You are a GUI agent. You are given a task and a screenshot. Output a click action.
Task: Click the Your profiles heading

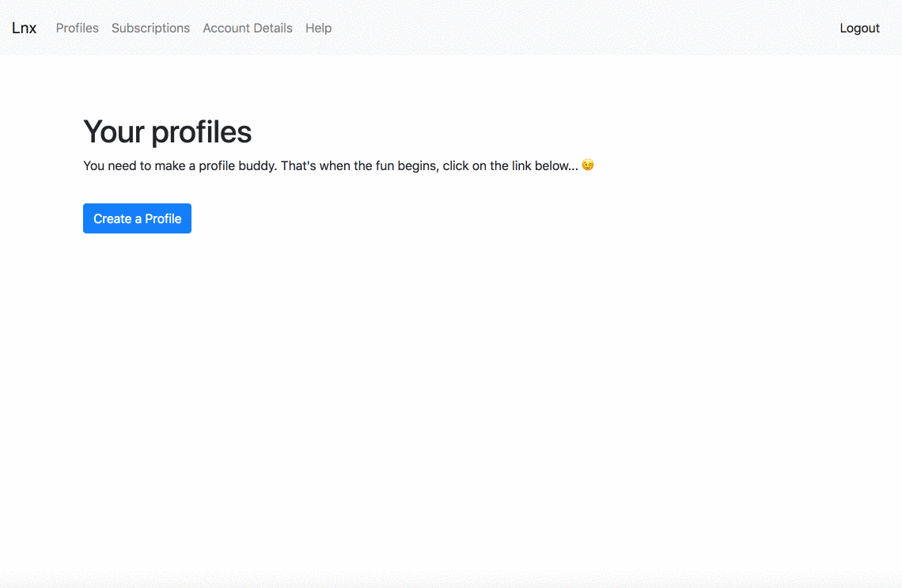pos(168,131)
